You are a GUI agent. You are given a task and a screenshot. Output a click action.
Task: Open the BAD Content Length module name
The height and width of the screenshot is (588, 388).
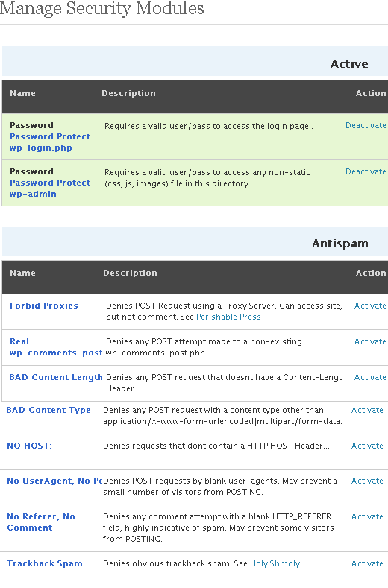[x=56, y=377]
